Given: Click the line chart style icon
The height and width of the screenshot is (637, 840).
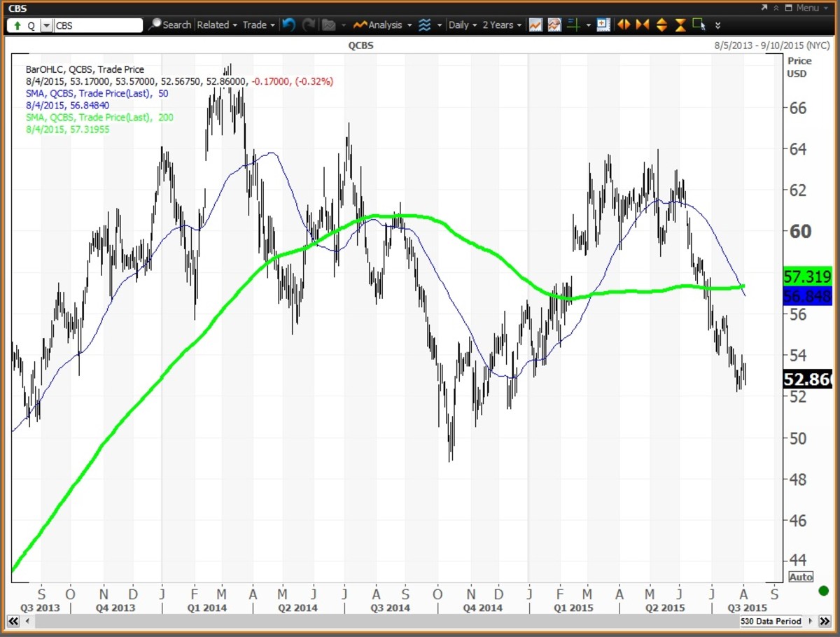Looking at the screenshot, I should click(535, 24).
